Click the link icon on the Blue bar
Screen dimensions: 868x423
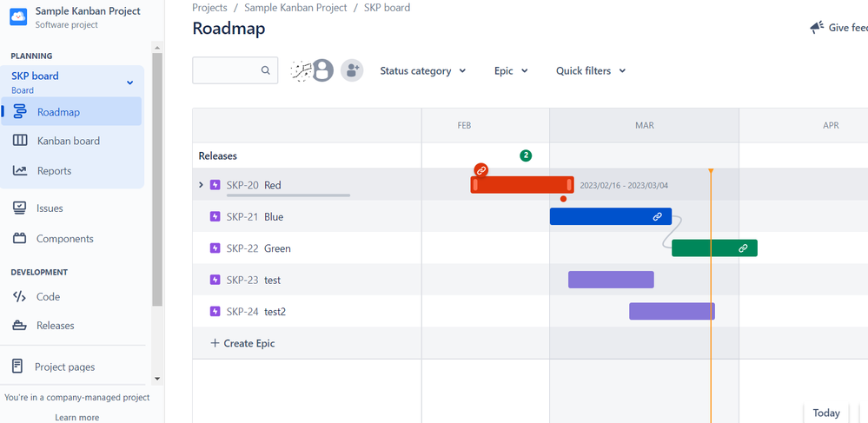coord(657,216)
